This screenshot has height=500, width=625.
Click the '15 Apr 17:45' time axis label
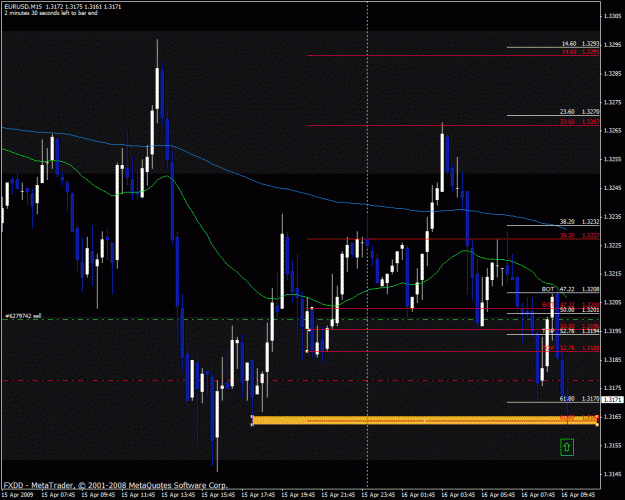click(x=258, y=495)
